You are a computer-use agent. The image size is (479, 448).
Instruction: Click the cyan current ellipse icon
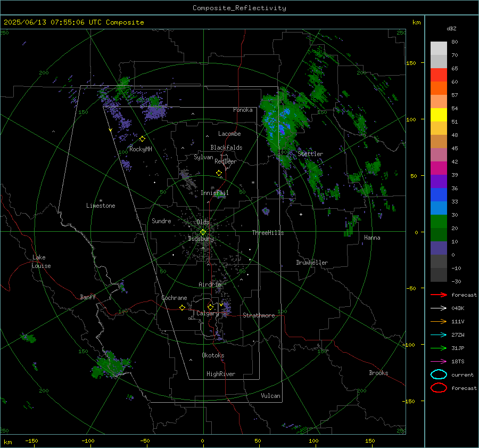439,374
